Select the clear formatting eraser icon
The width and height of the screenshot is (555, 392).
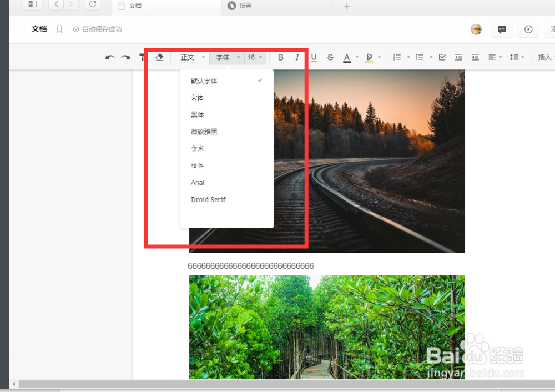[x=159, y=57]
